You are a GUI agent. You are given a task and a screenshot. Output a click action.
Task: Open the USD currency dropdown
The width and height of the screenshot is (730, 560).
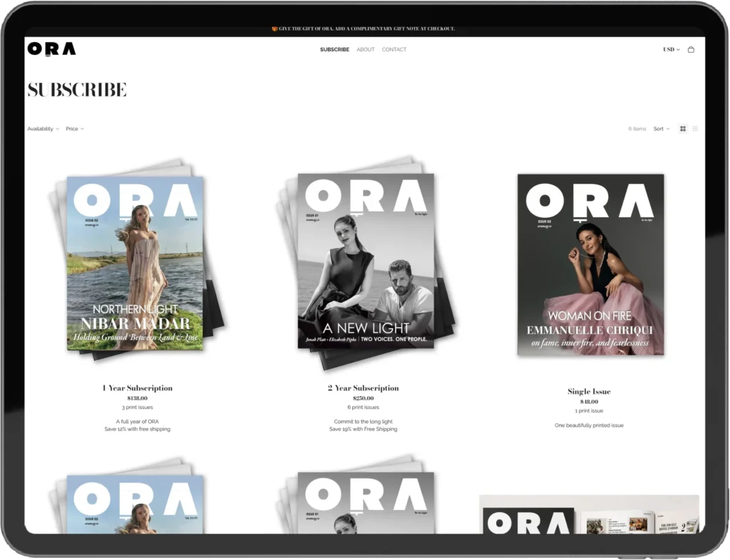pyautogui.click(x=672, y=49)
